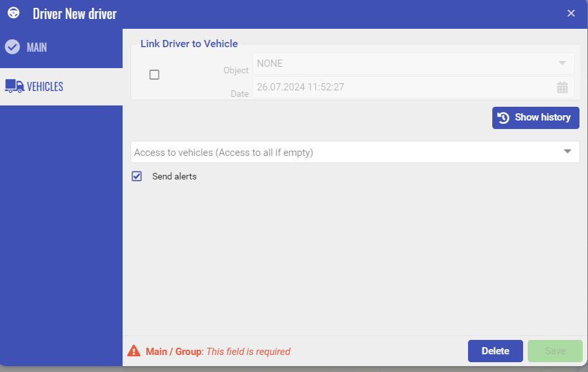This screenshot has width=588, height=372.
Task: Click the red warning triangle icon
Action: click(134, 351)
